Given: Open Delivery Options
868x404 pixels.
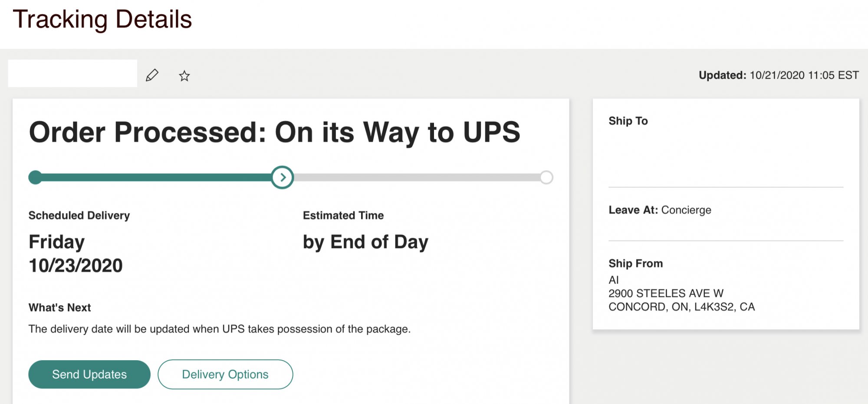Looking at the screenshot, I should pyautogui.click(x=225, y=374).
